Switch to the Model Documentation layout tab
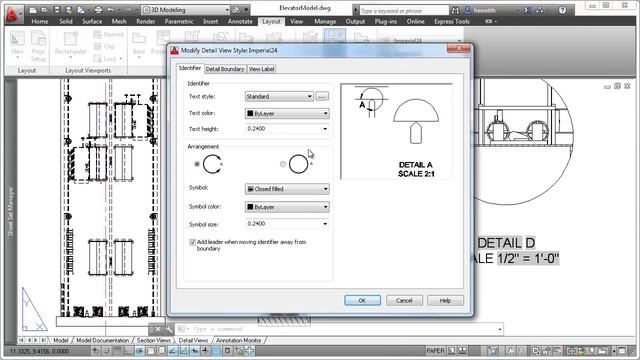This screenshot has width=640, height=360. 102,340
